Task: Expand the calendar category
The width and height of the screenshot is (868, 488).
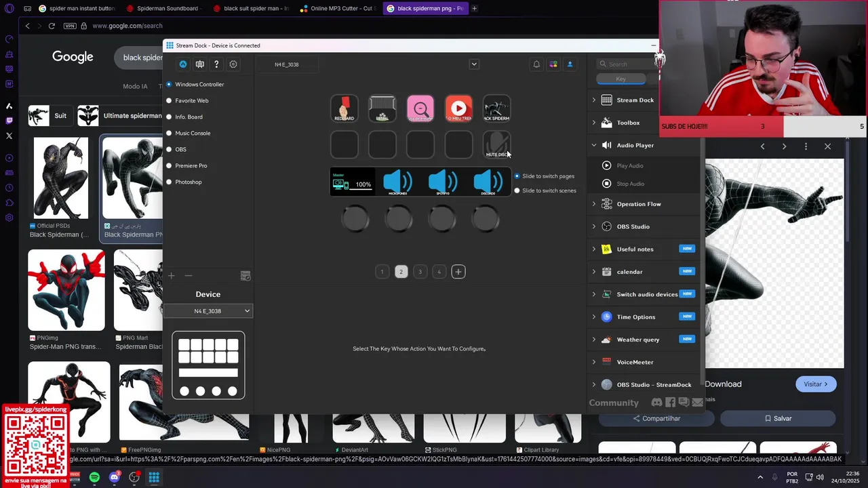Action: pyautogui.click(x=594, y=272)
